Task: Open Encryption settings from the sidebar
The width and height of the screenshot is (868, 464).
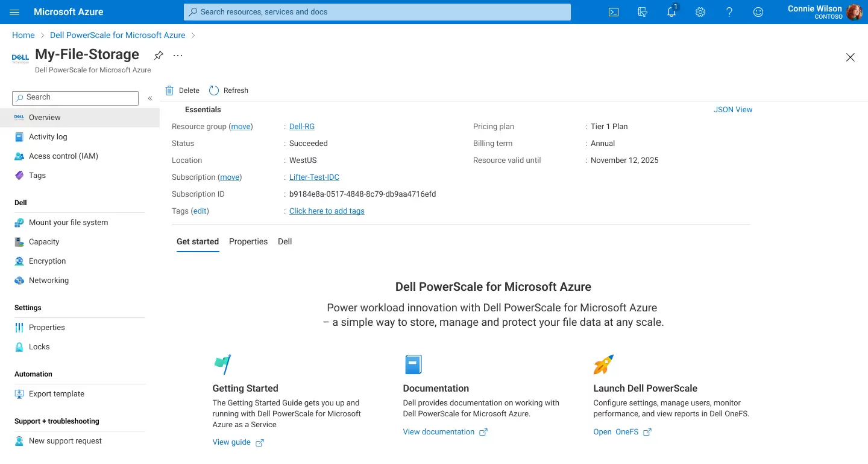Action: coord(47,261)
